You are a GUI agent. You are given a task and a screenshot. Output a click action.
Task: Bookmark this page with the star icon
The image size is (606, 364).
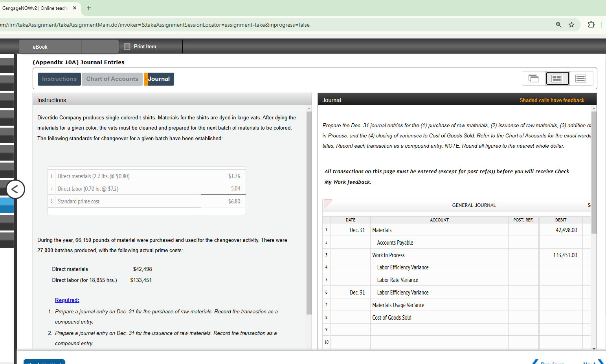click(x=571, y=25)
